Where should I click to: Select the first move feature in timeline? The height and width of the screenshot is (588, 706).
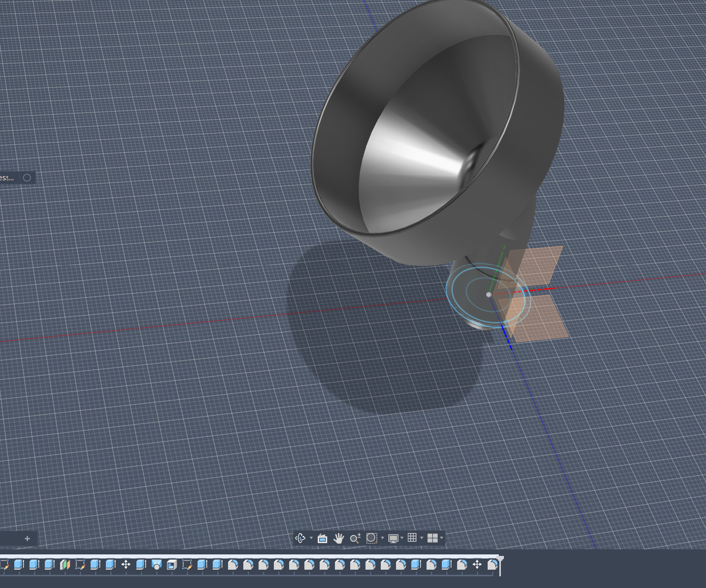click(126, 565)
